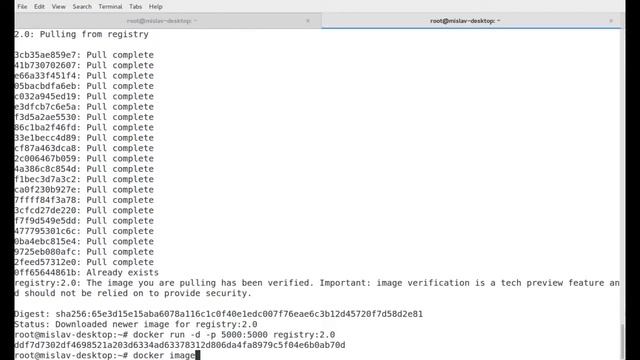Switch to the first inactive terminal tab
Screen dimensions: 640x360
[x=162, y=21]
